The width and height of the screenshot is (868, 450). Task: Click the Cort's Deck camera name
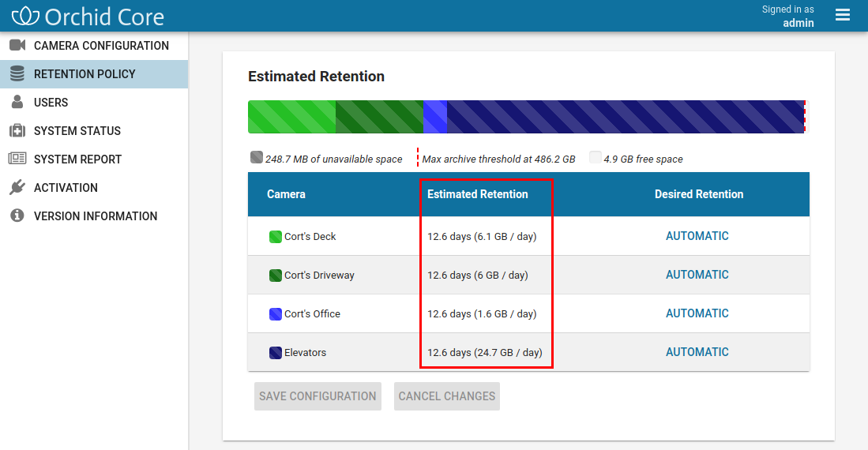(310, 236)
